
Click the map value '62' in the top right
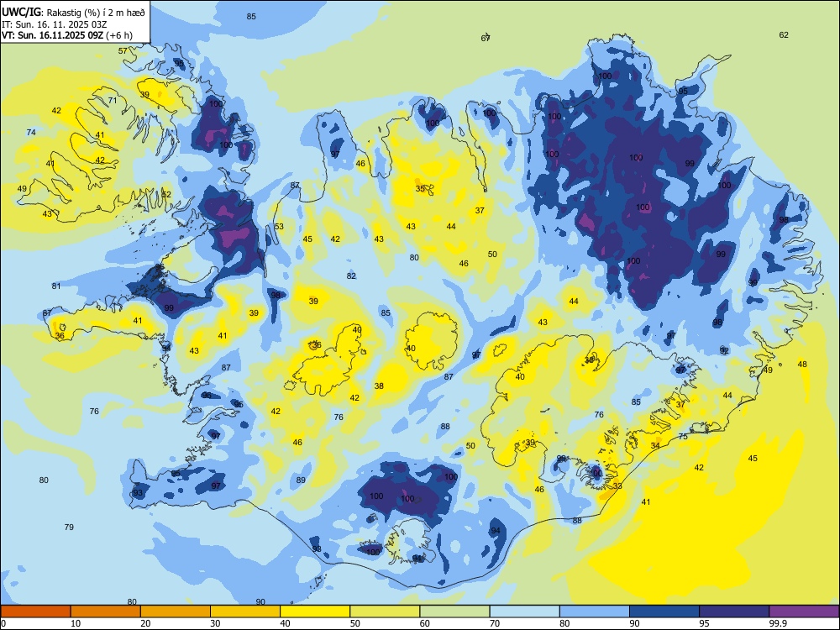tap(784, 34)
